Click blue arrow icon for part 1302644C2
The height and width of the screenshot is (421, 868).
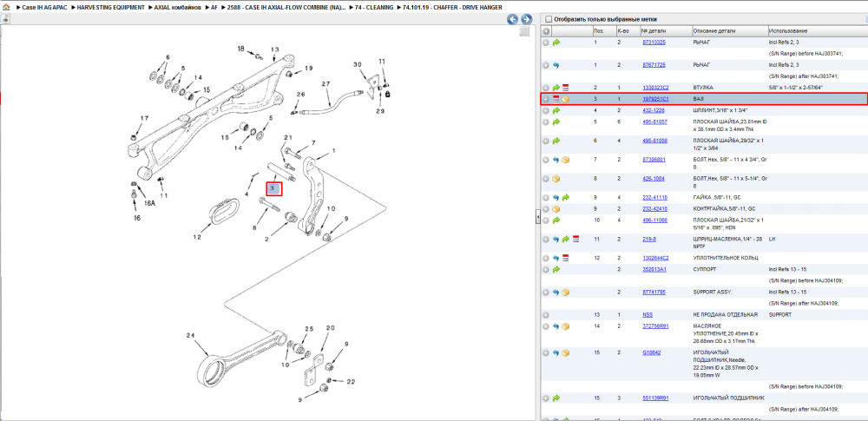click(556, 258)
